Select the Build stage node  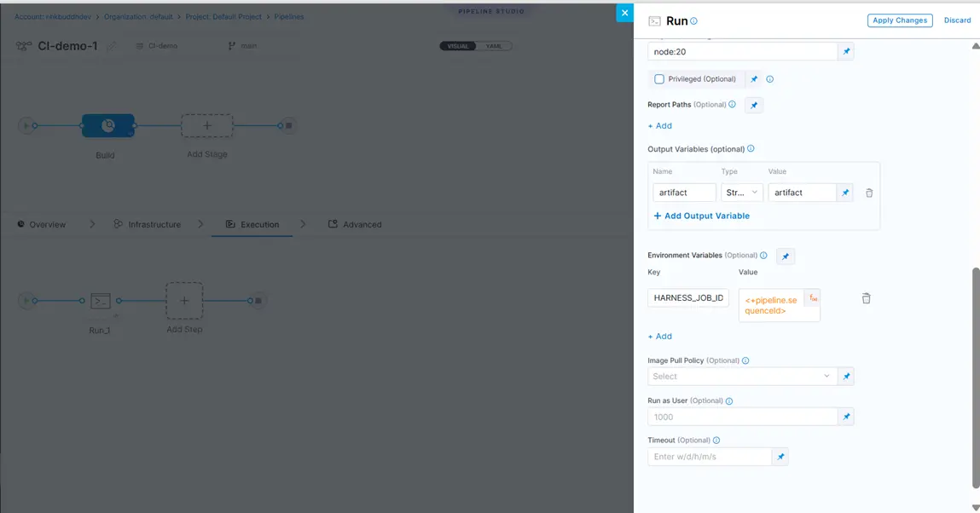pos(108,125)
